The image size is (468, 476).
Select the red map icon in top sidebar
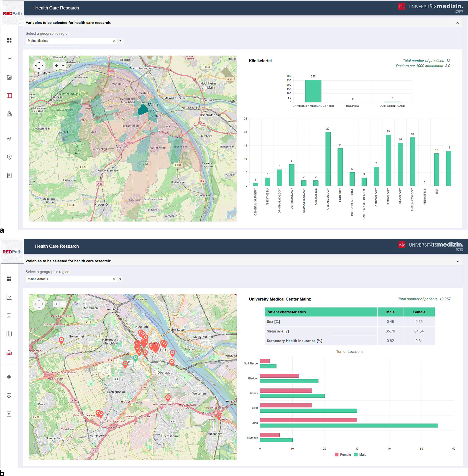9,96
